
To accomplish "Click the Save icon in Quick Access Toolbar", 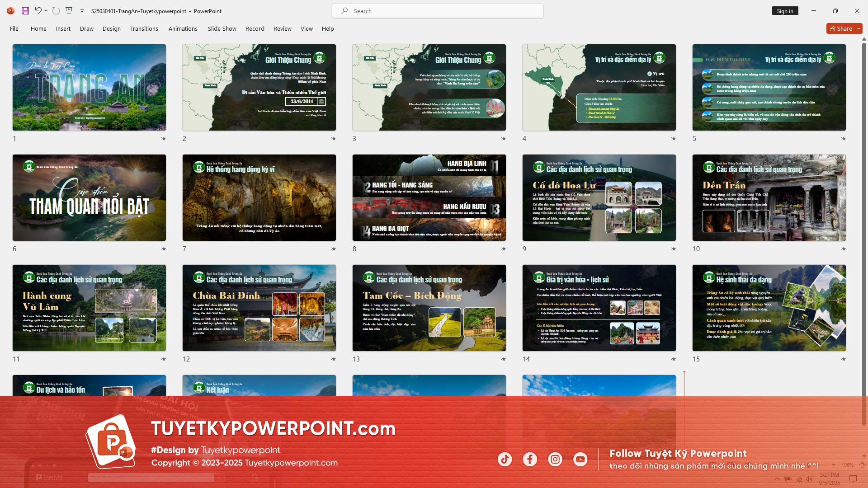I will click(25, 11).
